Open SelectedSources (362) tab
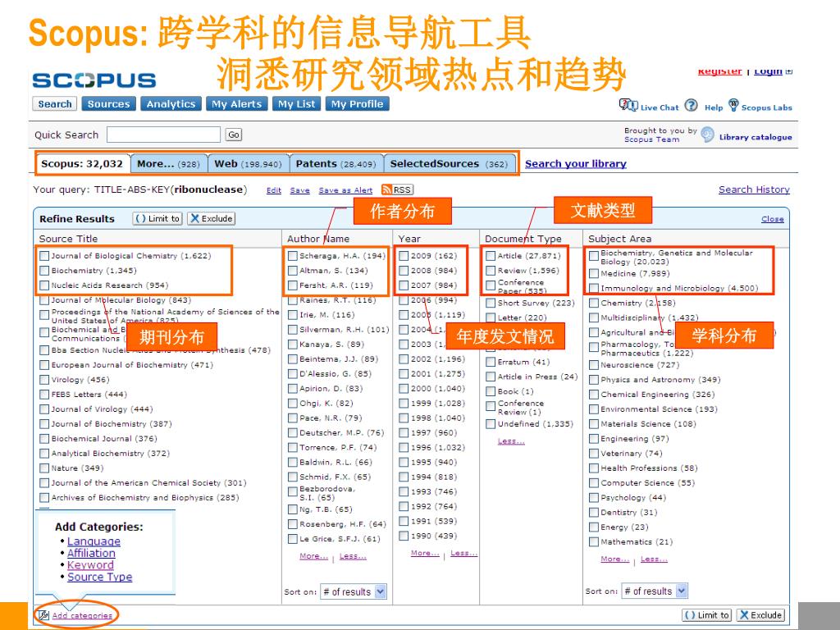840x630 pixels. 449,164
